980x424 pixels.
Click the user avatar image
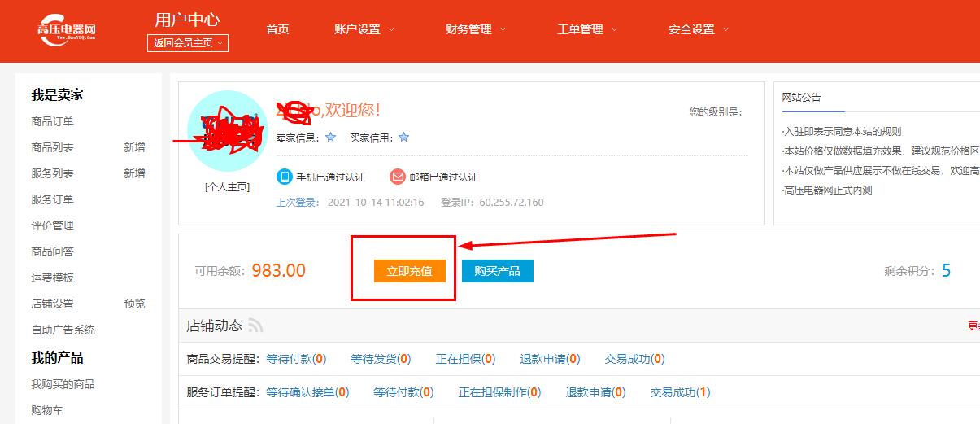tap(227, 130)
